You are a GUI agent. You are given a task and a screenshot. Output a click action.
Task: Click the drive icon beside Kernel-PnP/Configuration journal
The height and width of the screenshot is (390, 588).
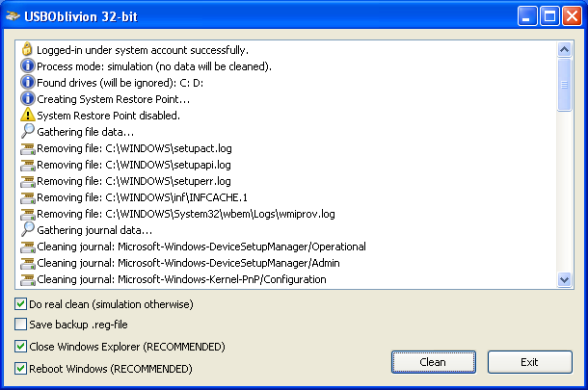tap(28, 278)
